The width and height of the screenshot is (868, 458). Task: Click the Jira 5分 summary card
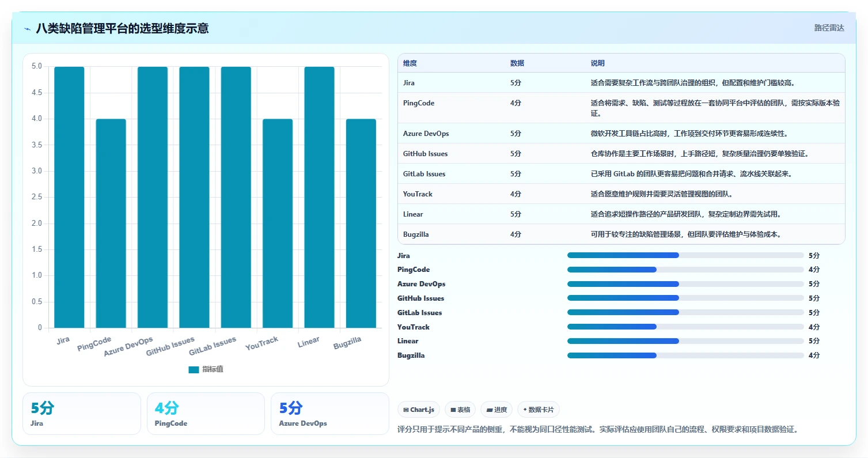click(82, 414)
